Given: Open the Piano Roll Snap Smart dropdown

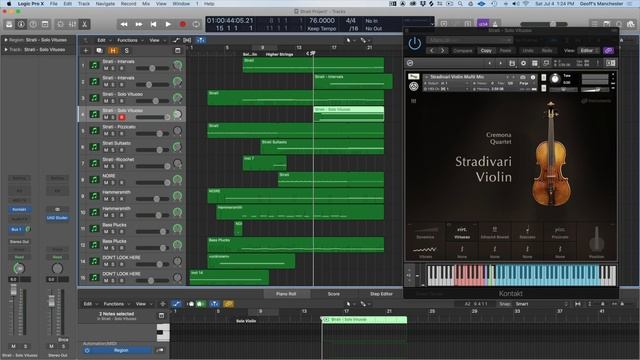Looking at the screenshot, I should [x=541, y=304].
